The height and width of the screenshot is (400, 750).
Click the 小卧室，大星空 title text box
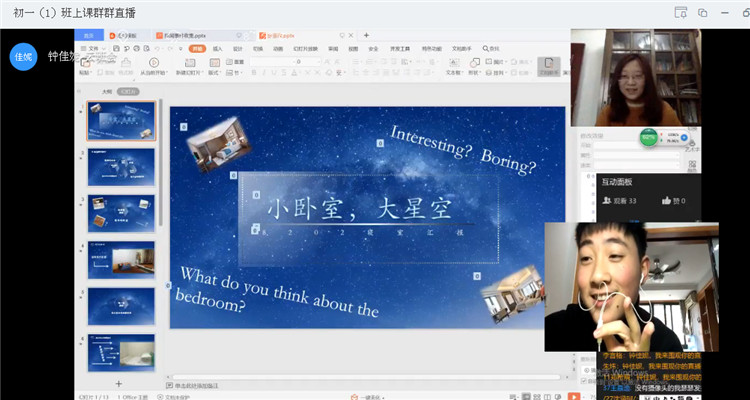[x=358, y=208]
